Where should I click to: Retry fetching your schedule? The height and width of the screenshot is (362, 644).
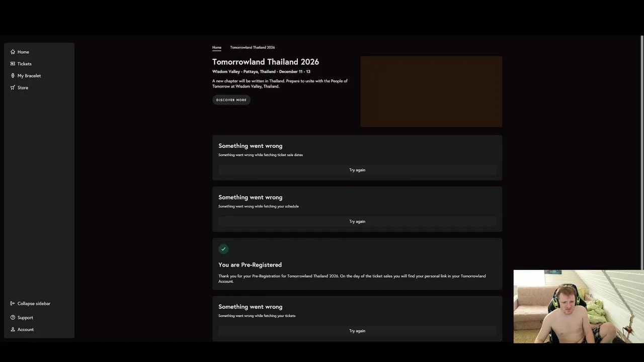tap(357, 221)
